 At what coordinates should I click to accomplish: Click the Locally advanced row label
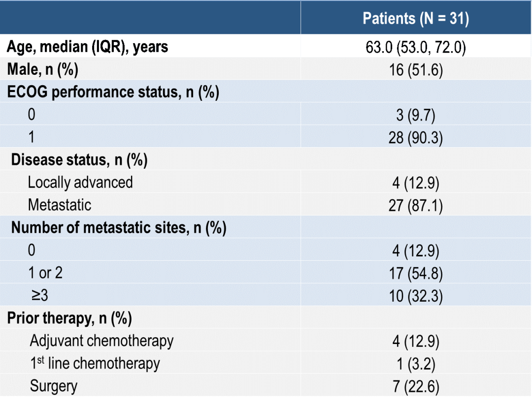point(80,183)
